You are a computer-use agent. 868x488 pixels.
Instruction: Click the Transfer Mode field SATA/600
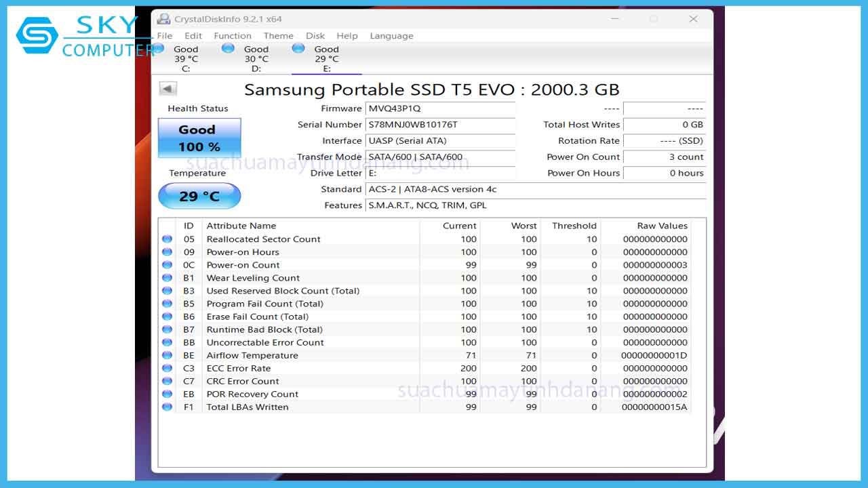[441, 157]
